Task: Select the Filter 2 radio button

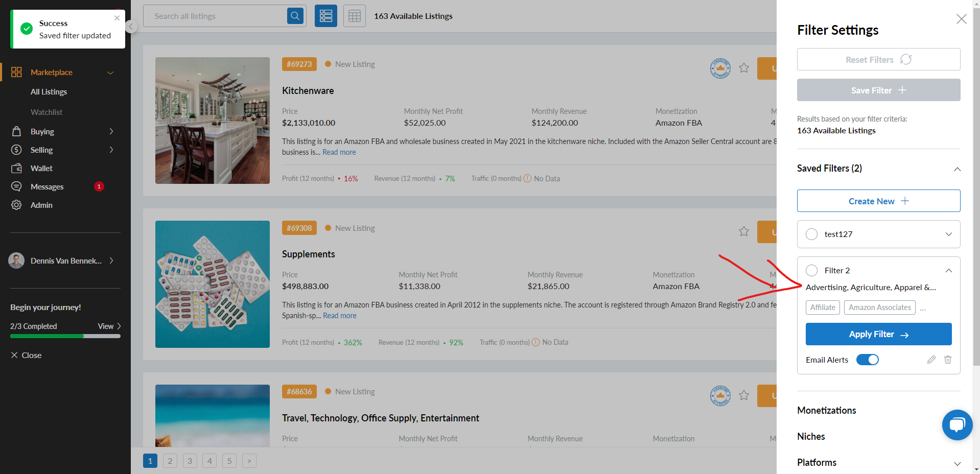Action: tap(811, 271)
